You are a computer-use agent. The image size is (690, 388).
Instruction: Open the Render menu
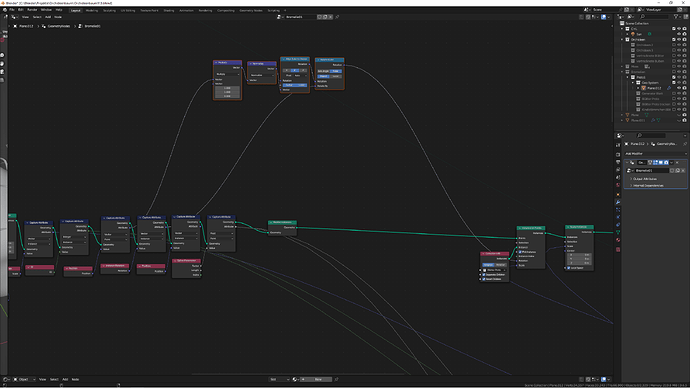click(x=32, y=10)
